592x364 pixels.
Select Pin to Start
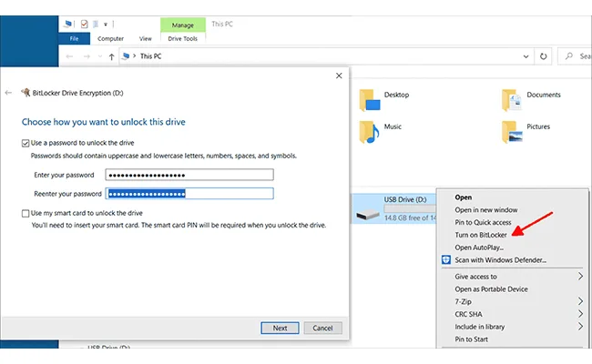click(x=471, y=339)
